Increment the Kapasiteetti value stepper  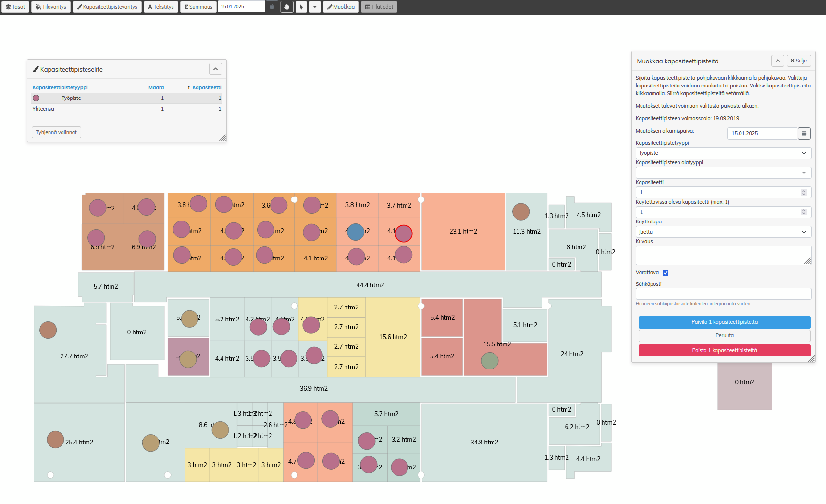coord(804,191)
